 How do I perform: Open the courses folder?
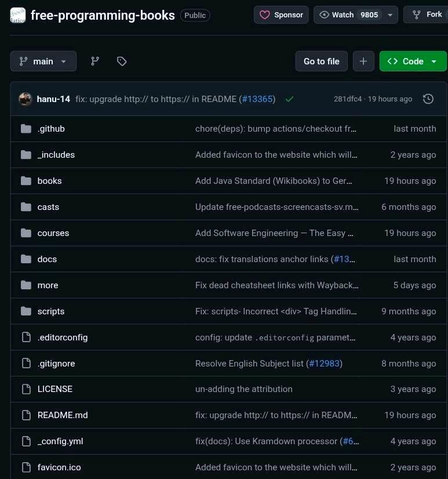coord(53,233)
